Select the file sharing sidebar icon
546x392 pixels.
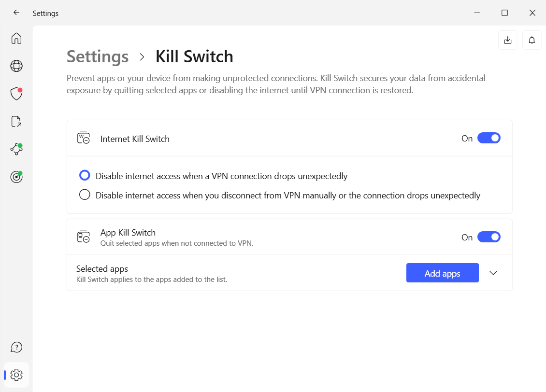16,121
